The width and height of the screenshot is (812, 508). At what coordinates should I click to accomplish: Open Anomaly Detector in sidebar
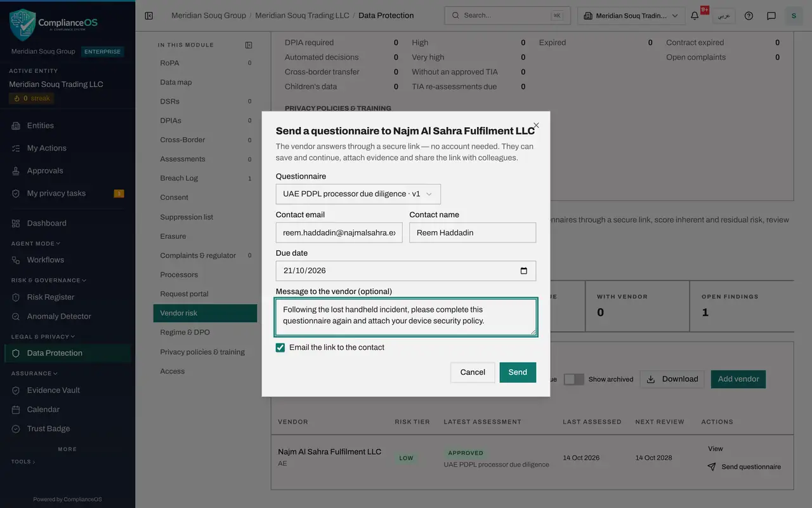click(x=68, y=316)
